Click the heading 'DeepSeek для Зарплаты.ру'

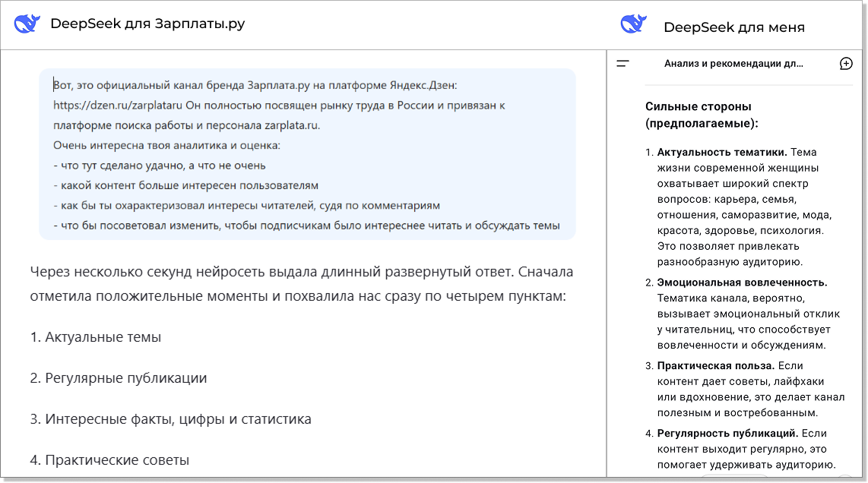coord(147,24)
